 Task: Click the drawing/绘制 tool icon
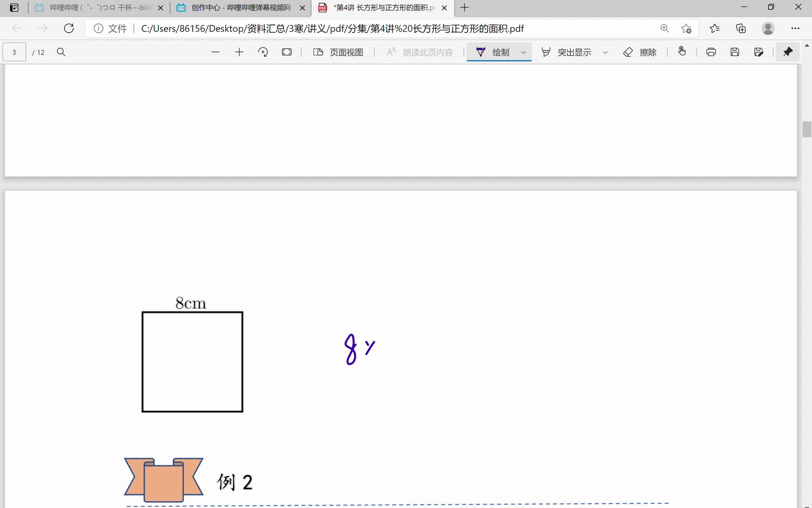coord(480,52)
